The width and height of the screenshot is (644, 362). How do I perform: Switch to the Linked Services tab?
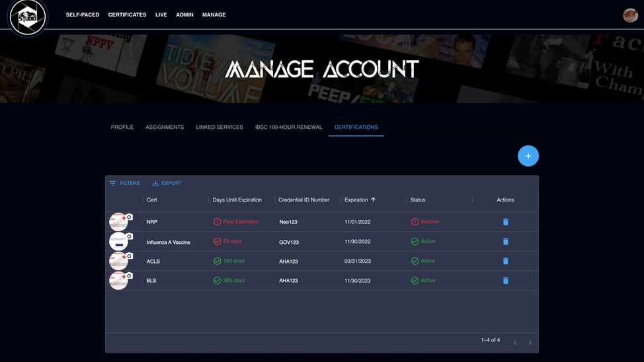[220, 127]
